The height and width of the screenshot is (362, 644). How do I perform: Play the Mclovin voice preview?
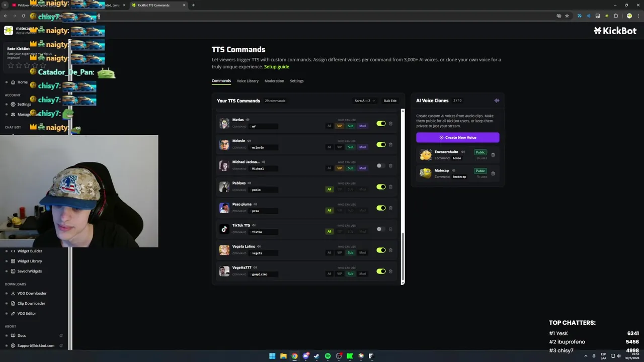[249, 141]
